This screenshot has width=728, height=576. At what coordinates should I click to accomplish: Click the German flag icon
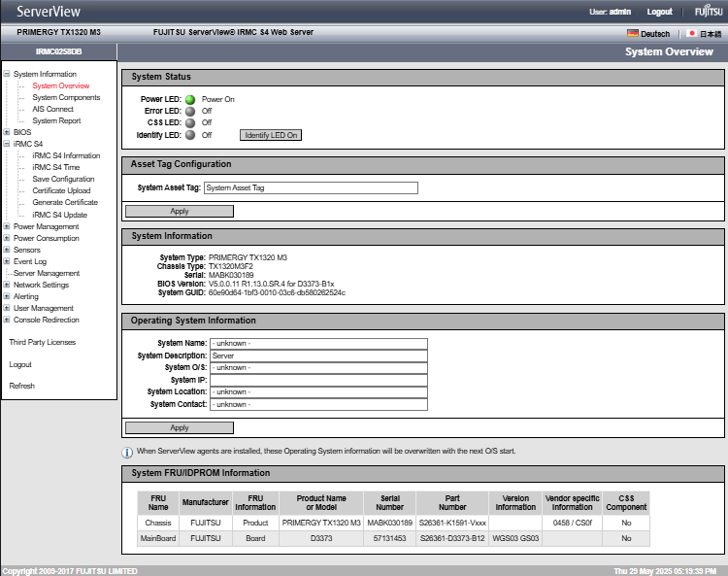click(632, 33)
